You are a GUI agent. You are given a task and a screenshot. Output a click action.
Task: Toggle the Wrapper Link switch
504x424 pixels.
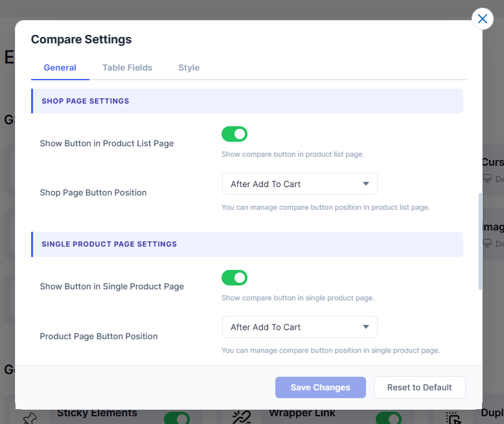pyautogui.click(x=389, y=418)
